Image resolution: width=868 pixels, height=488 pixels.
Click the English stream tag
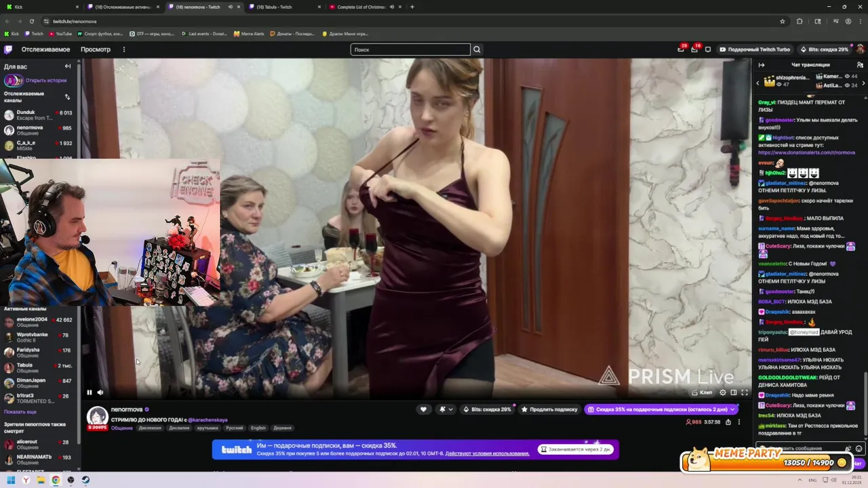coord(258,428)
